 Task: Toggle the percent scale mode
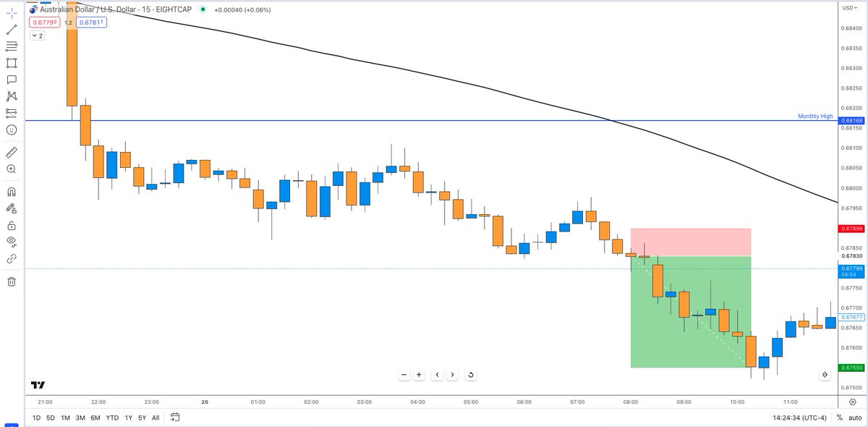point(840,418)
